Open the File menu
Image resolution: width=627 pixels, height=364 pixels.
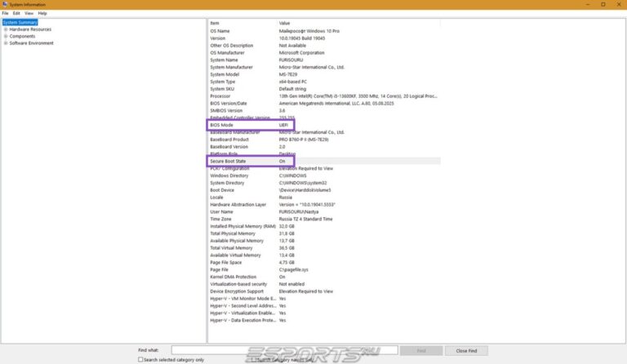pyautogui.click(x=5, y=13)
